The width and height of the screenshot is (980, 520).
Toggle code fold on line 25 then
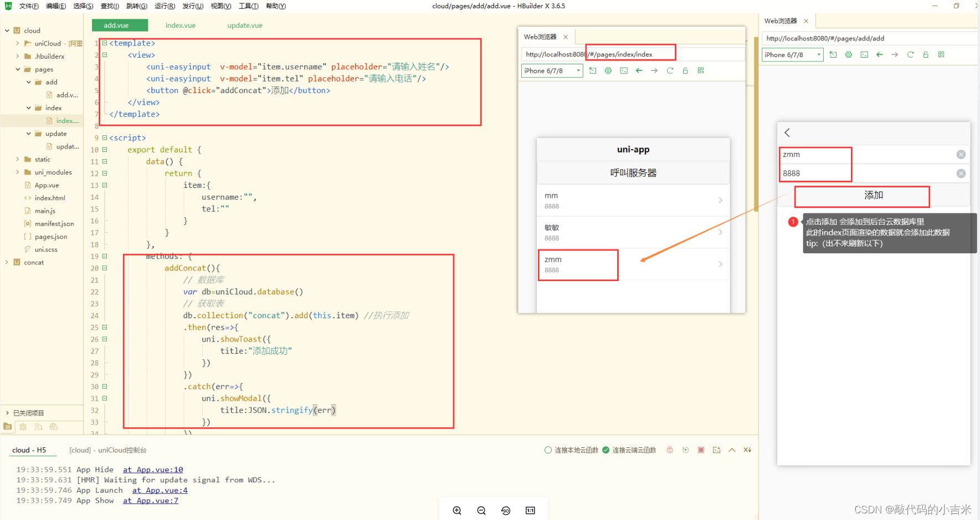click(x=105, y=327)
